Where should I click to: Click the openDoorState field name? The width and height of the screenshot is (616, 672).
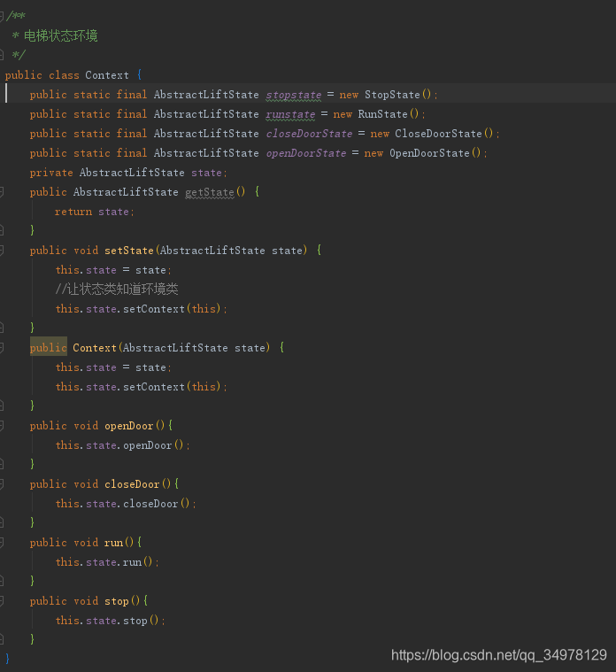pos(306,153)
